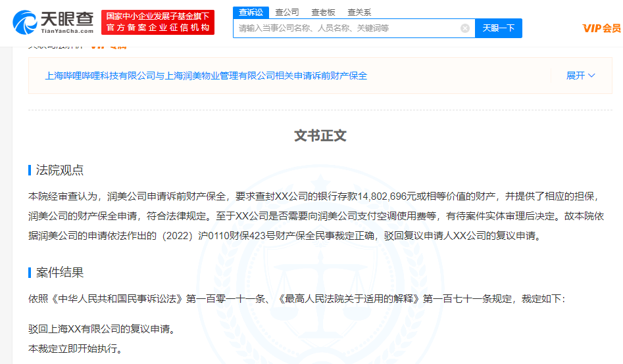Switch to the 查公司 tab
This screenshot has height=364, width=623.
pos(287,12)
